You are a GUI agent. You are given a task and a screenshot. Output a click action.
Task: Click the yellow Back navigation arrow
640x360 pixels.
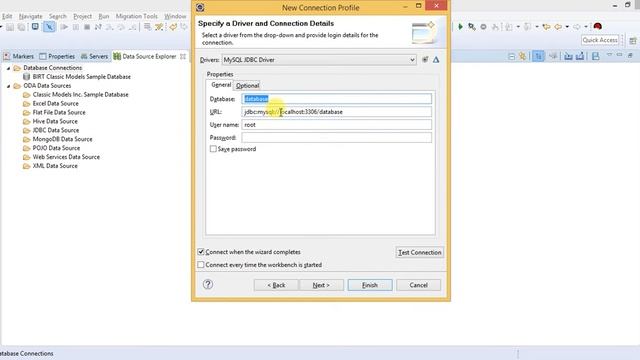(x=558, y=27)
